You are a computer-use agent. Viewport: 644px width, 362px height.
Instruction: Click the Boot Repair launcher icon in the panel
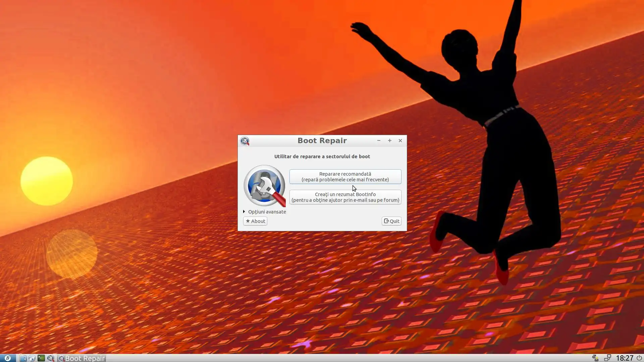point(50,358)
